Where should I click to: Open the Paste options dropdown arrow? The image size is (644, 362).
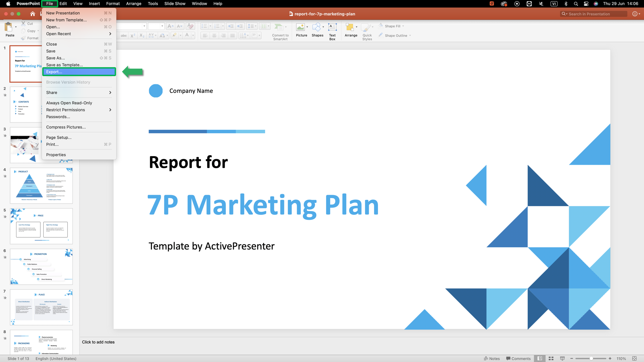pyautogui.click(x=16, y=27)
